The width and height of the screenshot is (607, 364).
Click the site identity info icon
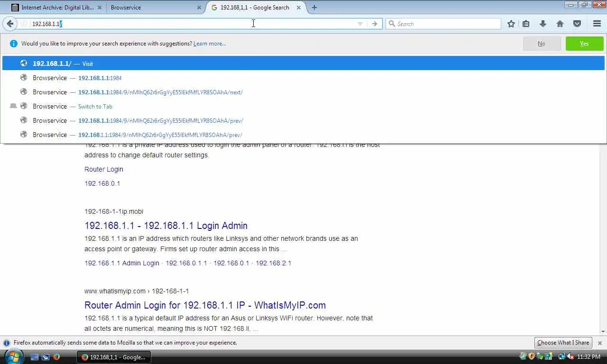pos(24,24)
